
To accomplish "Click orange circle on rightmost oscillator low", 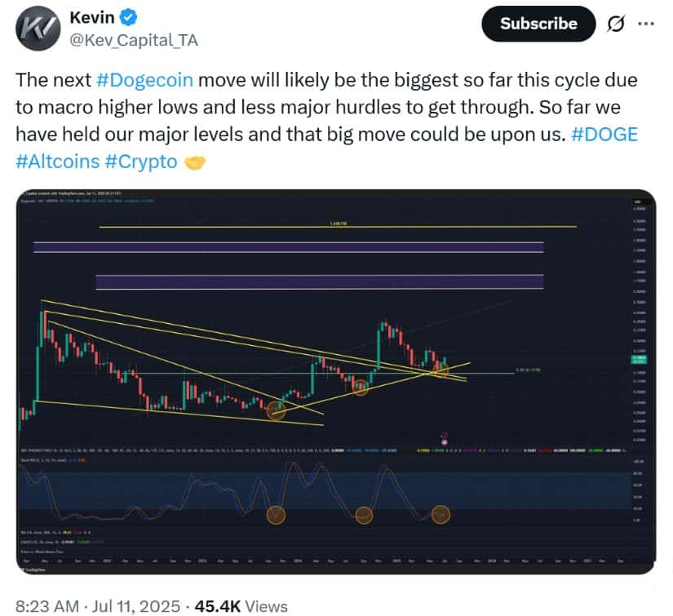I will [x=440, y=514].
